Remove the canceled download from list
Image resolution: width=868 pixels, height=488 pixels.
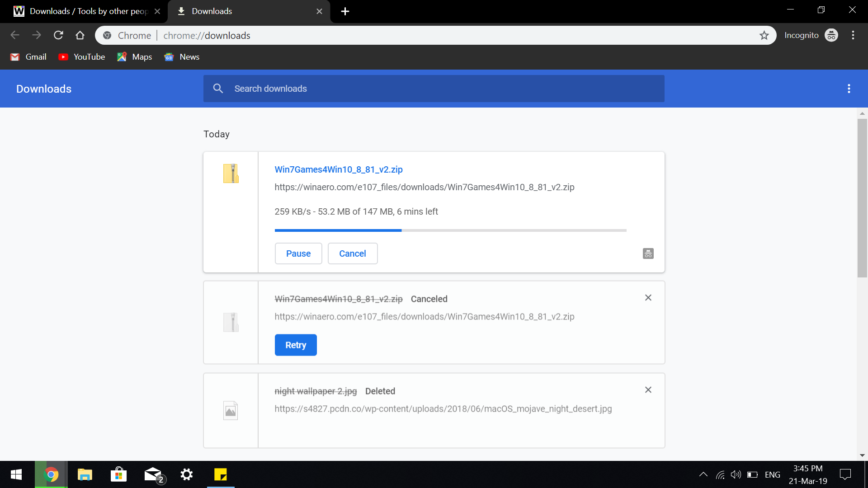[x=648, y=298]
